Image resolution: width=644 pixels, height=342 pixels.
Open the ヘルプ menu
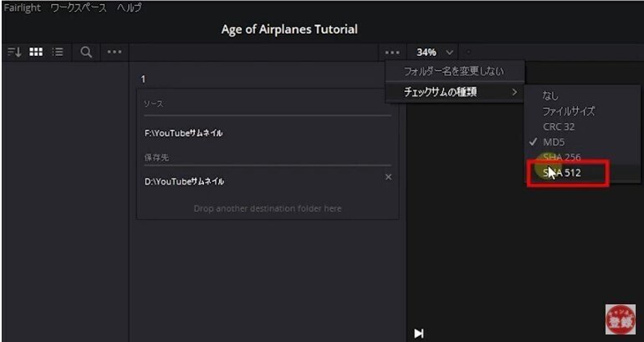pyautogui.click(x=129, y=8)
